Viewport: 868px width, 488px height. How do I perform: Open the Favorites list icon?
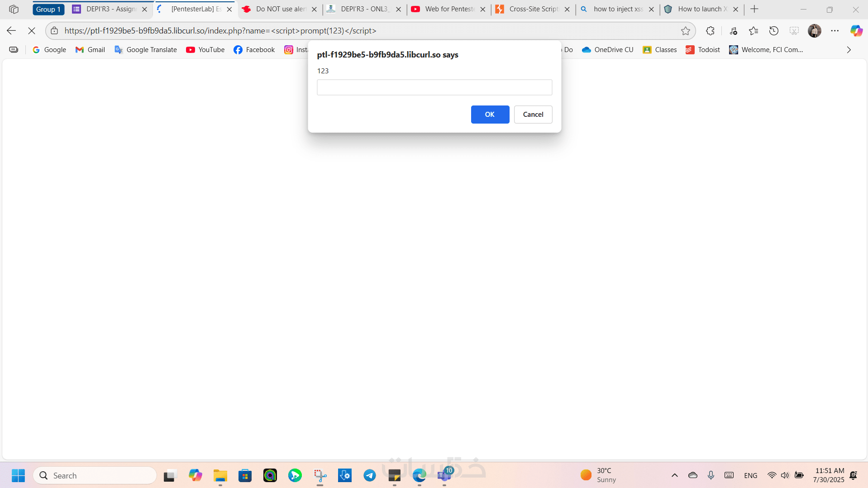click(x=754, y=31)
